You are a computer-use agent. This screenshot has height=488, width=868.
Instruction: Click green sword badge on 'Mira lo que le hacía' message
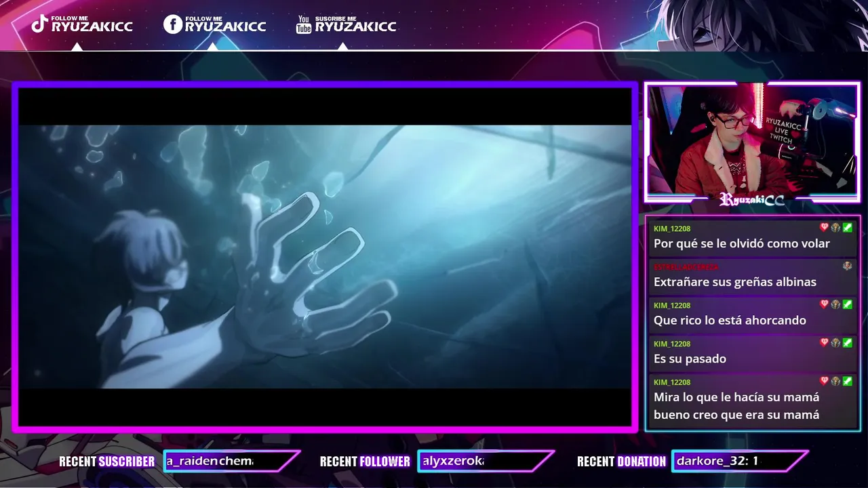[847, 381]
